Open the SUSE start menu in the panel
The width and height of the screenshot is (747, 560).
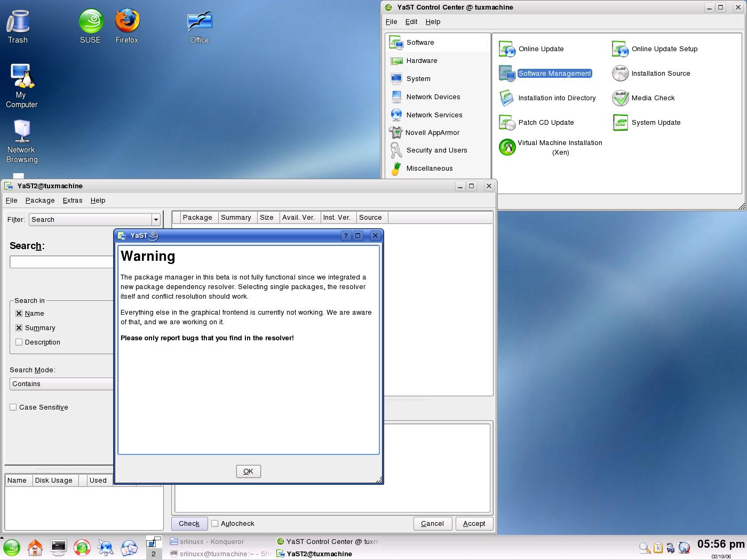point(12,548)
